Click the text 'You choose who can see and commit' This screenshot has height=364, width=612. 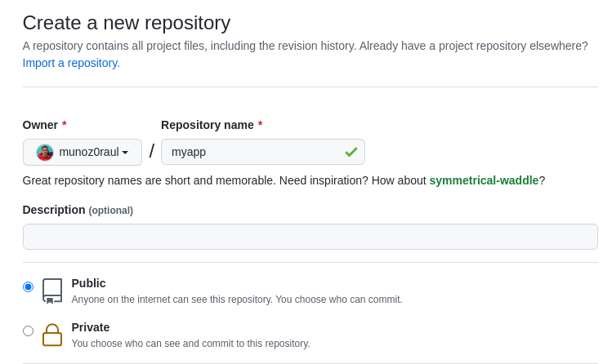[x=147, y=344]
